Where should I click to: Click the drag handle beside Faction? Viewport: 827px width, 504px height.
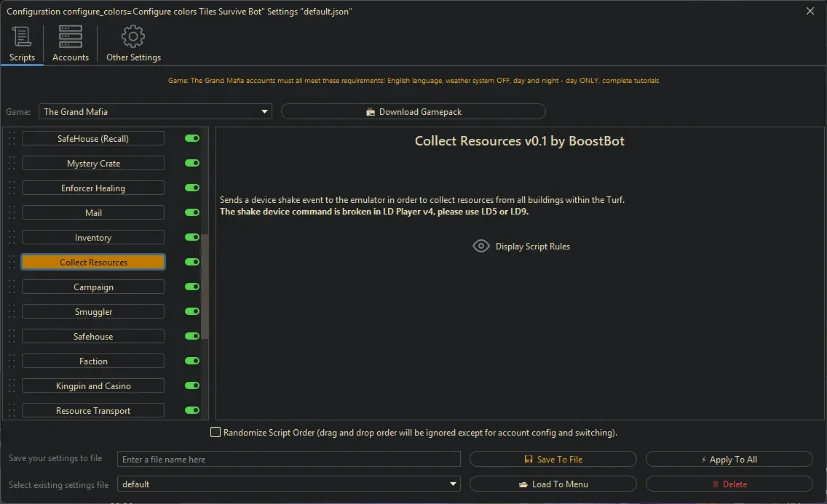12,361
